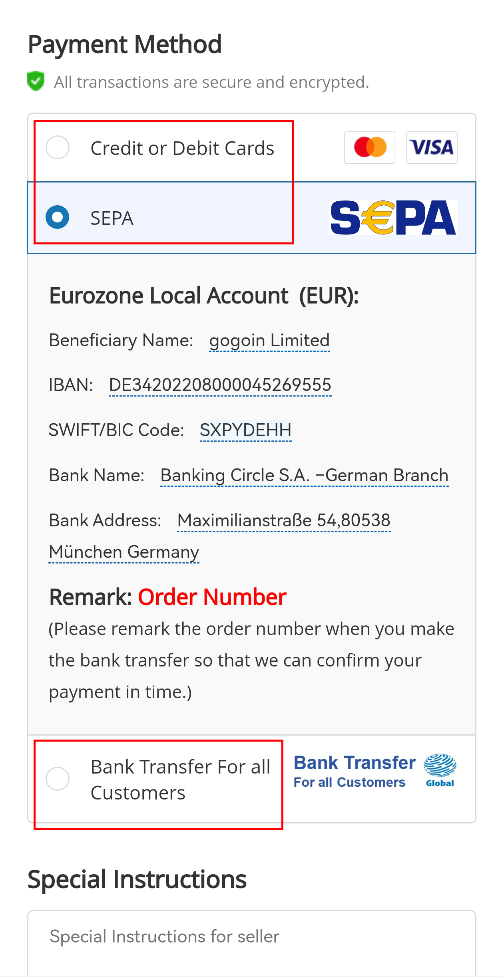Click the Bank Transfer global globe icon
This screenshot has height=980, width=502.
pyautogui.click(x=440, y=770)
